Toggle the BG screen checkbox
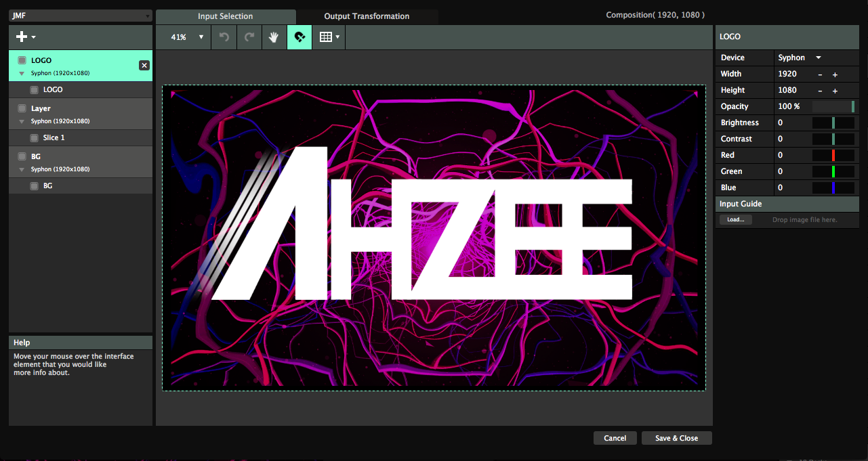 click(x=22, y=156)
